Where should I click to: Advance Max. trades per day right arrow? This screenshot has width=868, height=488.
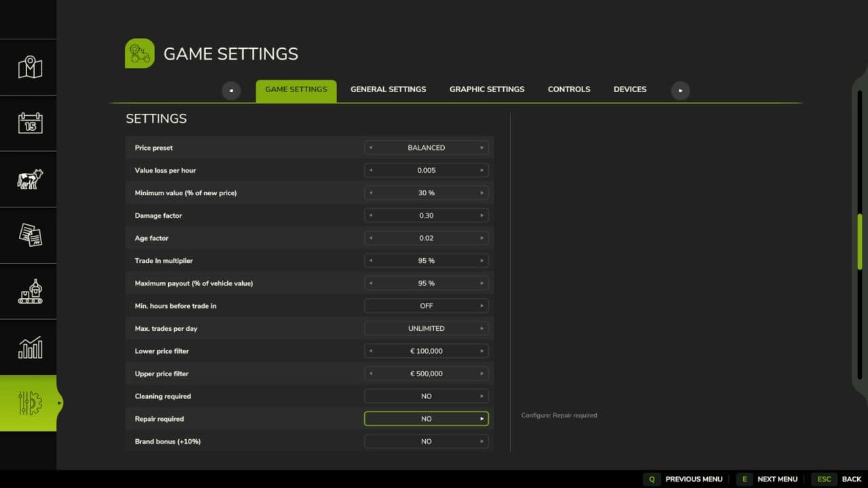(482, 329)
